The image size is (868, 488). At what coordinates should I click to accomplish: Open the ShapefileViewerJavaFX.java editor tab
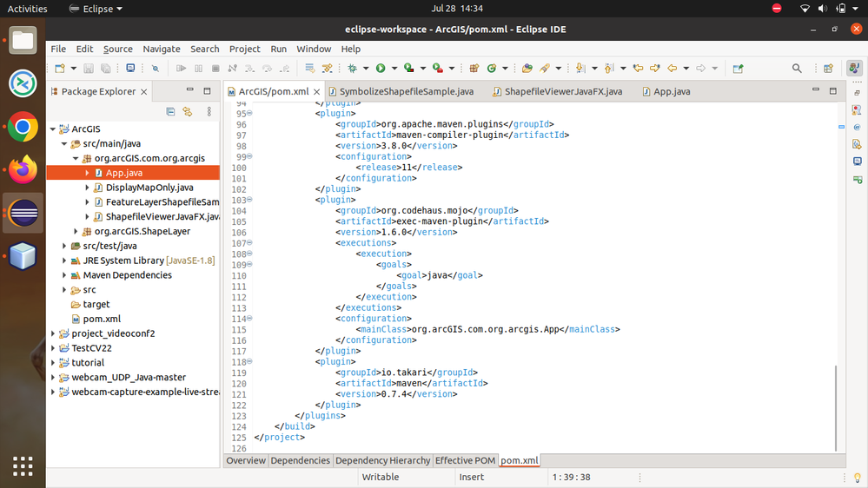pyautogui.click(x=562, y=91)
